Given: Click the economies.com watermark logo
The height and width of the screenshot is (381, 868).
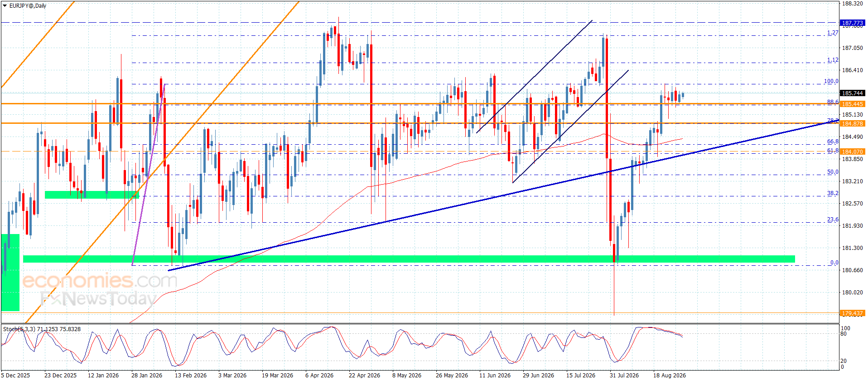Looking at the screenshot, I should (x=100, y=281).
